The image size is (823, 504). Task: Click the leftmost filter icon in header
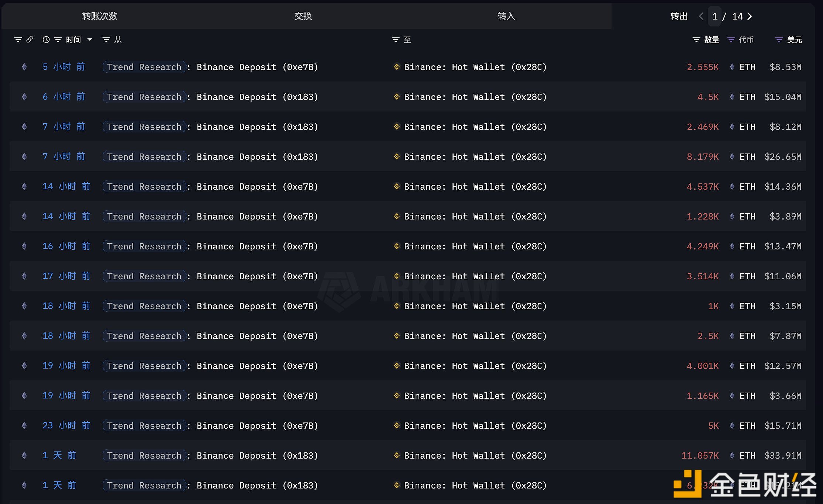18,39
